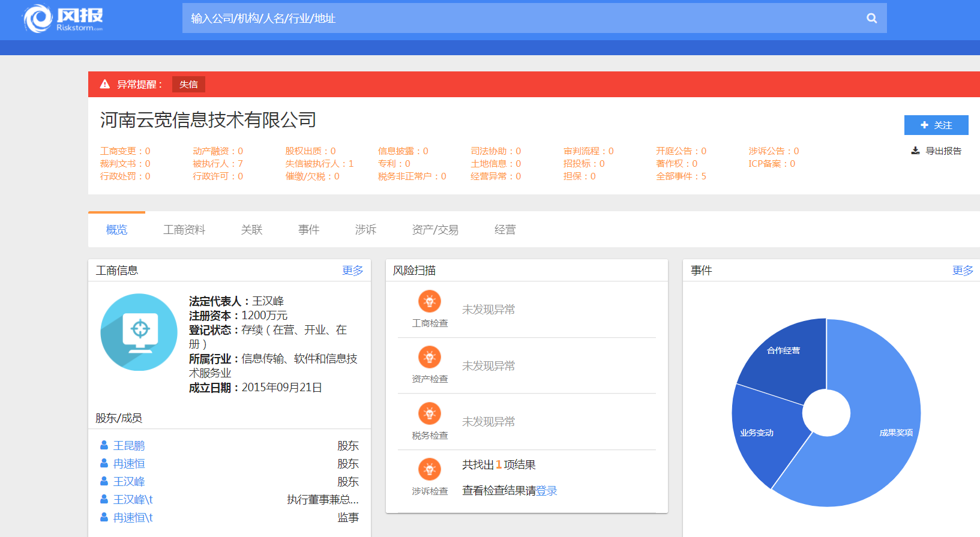Viewport: 980px width, 537px height.
Task: Click 失信被执行人：1 statistic
Action: pos(319,164)
